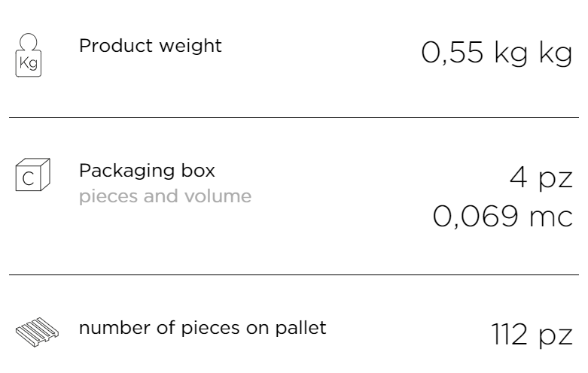Screen dimensions: 588x373
Task: Click the 'mc' unit text
Action: pos(551,217)
